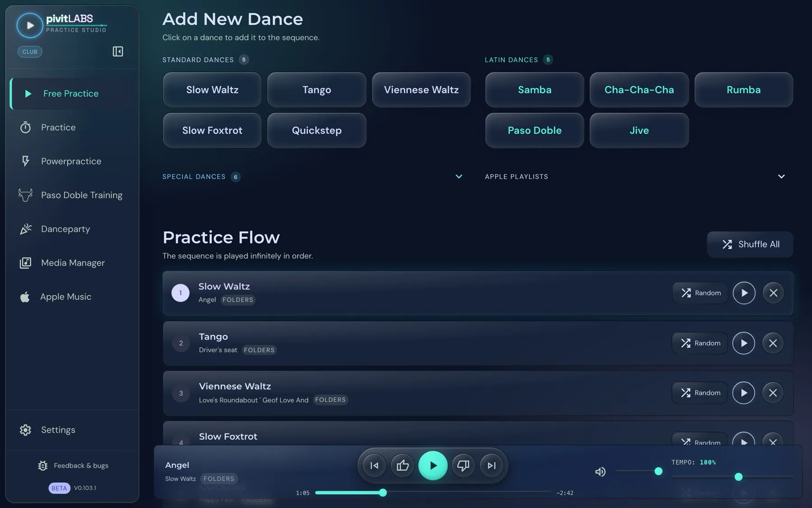
Task: Dislike the current song with thumbs down
Action: click(x=463, y=466)
